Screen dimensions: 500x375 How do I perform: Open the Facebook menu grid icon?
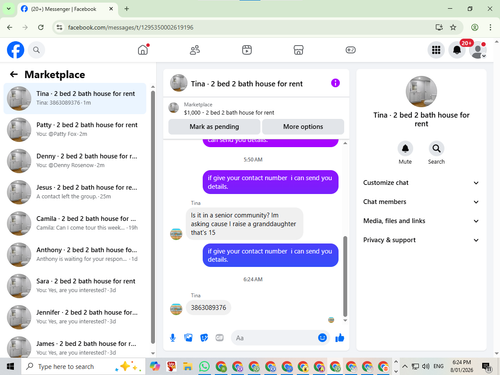[x=436, y=50]
